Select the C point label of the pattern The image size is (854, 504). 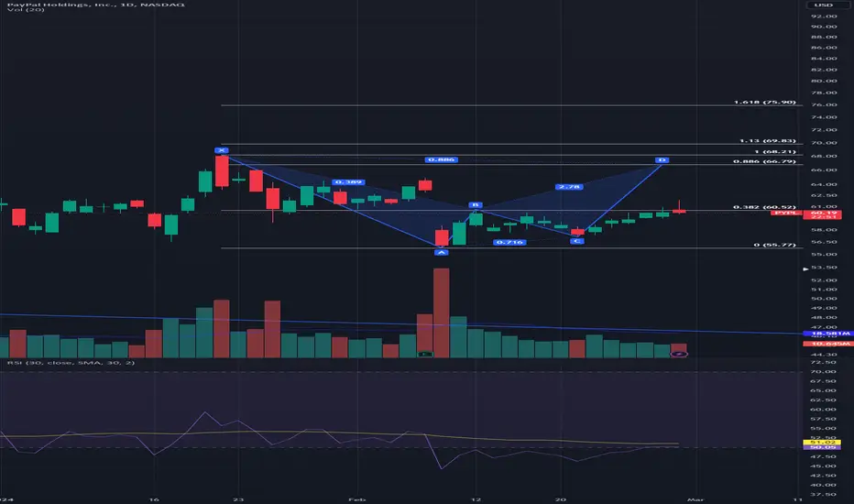tap(576, 241)
